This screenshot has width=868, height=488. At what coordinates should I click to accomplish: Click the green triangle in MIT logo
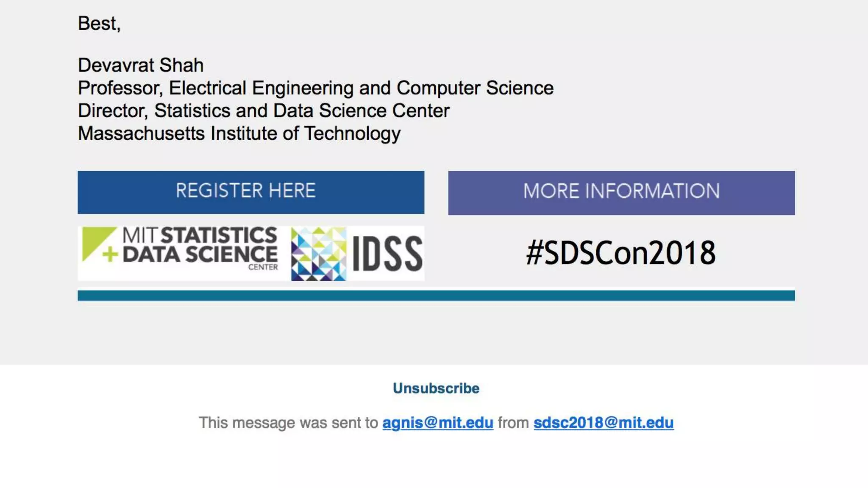94,240
